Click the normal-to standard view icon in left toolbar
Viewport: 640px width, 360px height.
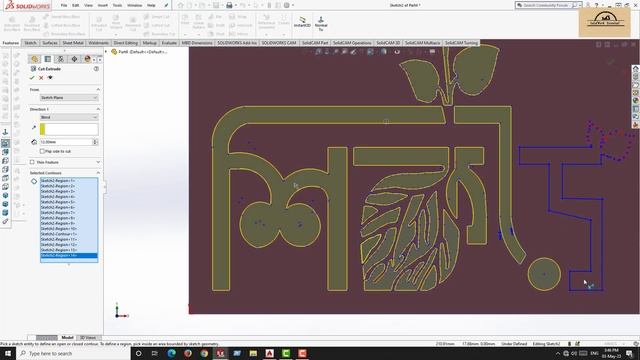pyautogui.click(x=5, y=132)
